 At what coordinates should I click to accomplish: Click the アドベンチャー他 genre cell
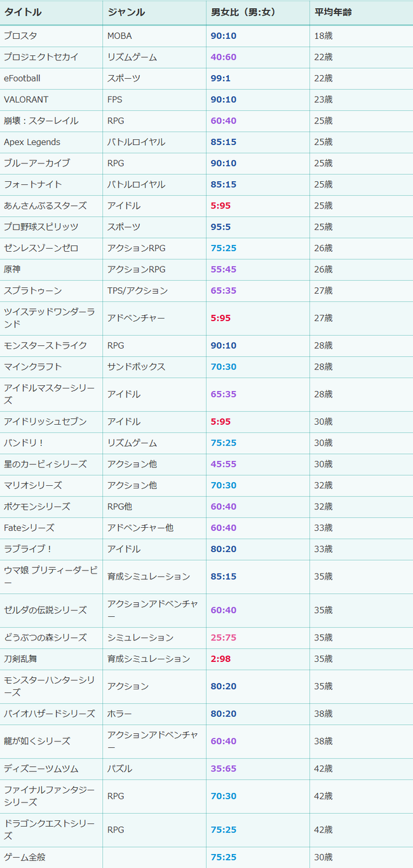(x=154, y=528)
